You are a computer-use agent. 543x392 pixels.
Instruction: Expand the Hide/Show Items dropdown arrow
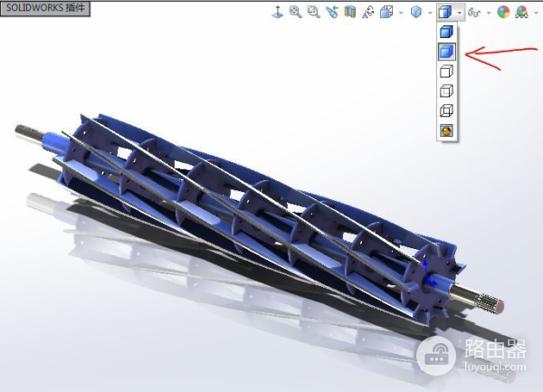click(488, 12)
